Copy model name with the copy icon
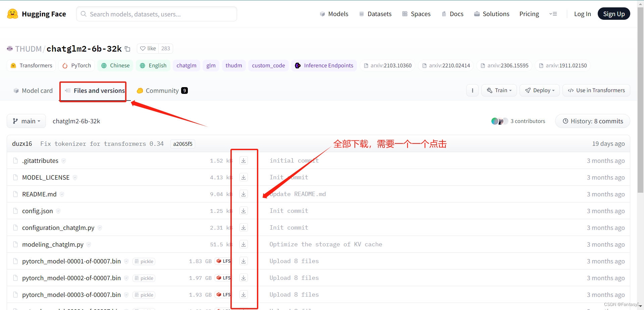 [127, 49]
